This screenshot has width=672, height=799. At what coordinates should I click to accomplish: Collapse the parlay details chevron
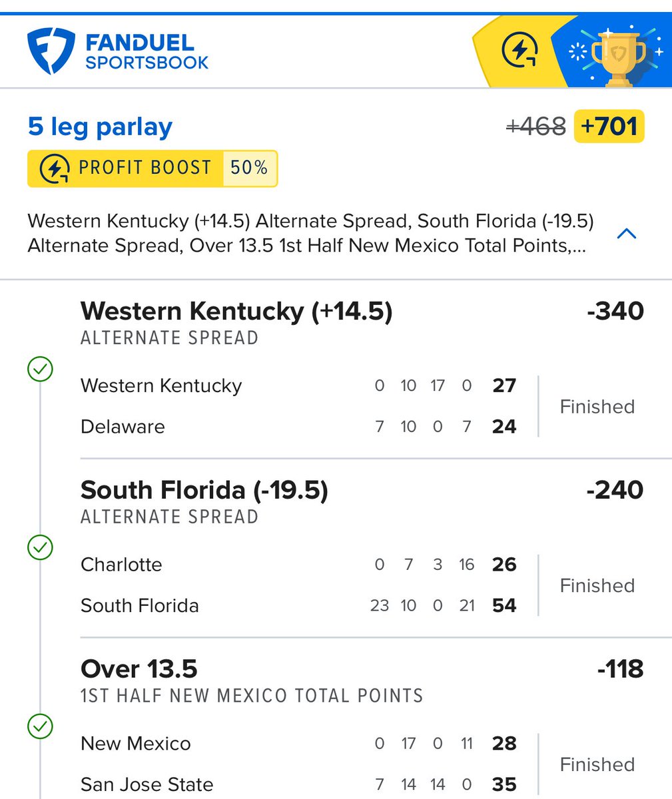[x=627, y=234]
